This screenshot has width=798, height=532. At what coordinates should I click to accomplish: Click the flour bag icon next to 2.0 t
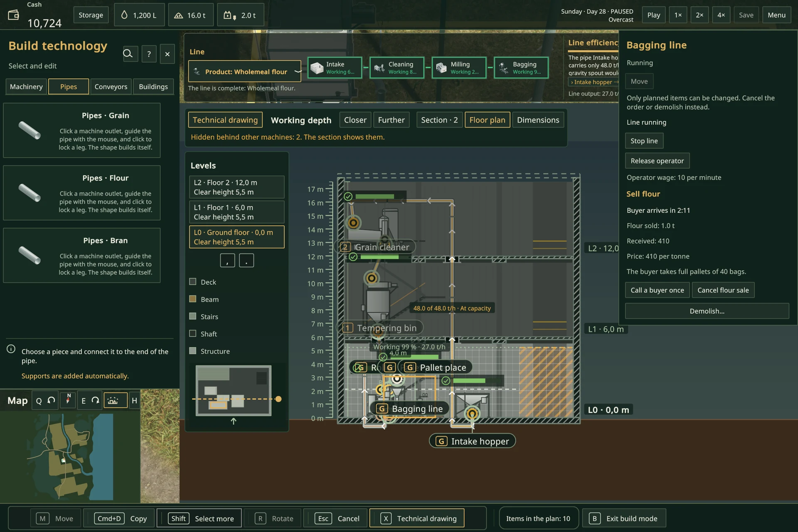click(229, 15)
